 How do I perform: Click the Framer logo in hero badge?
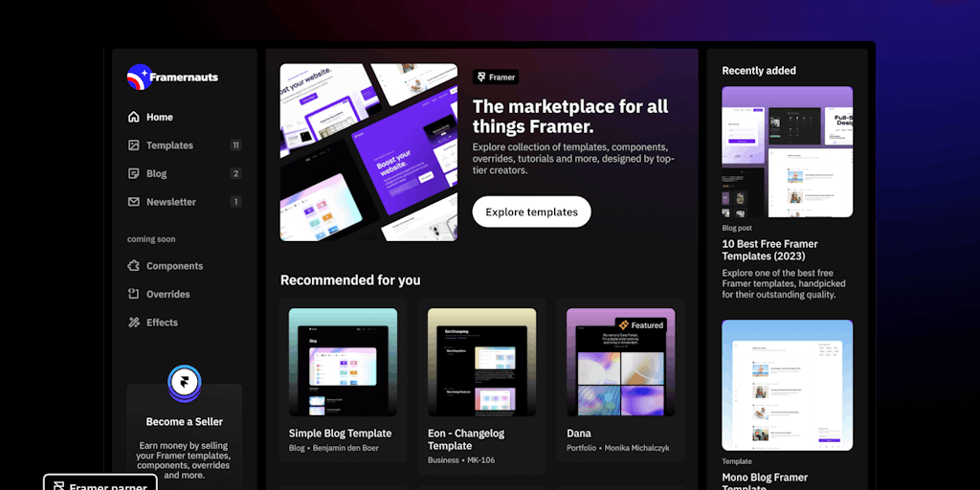pos(481,77)
